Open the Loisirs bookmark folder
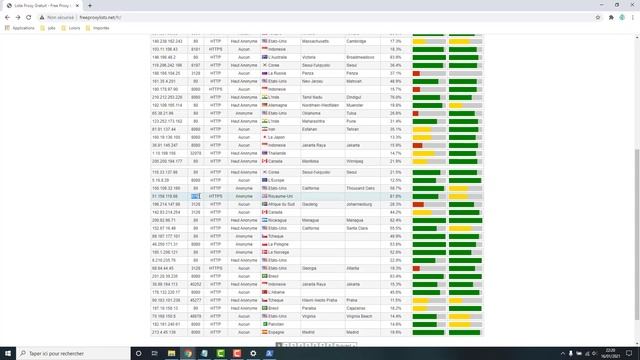640x360 pixels. tap(71, 28)
